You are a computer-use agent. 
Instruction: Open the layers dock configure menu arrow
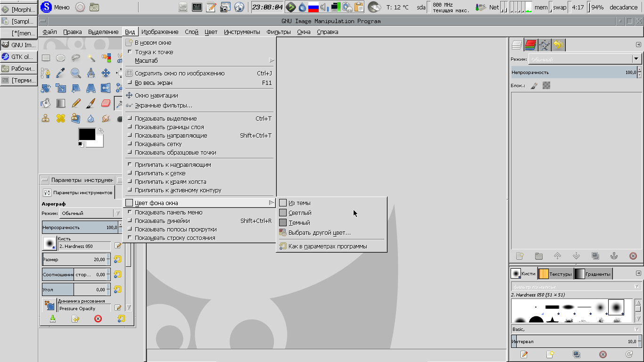[x=638, y=45]
